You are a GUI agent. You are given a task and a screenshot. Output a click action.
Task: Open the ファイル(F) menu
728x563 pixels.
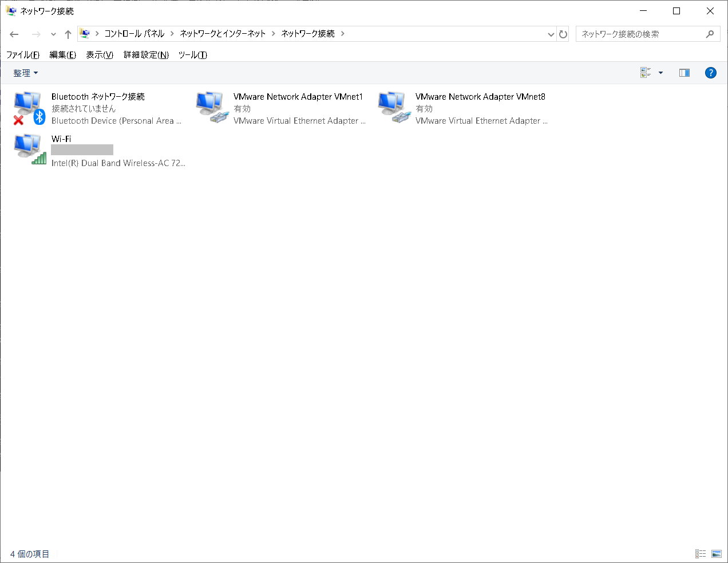click(x=23, y=55)
